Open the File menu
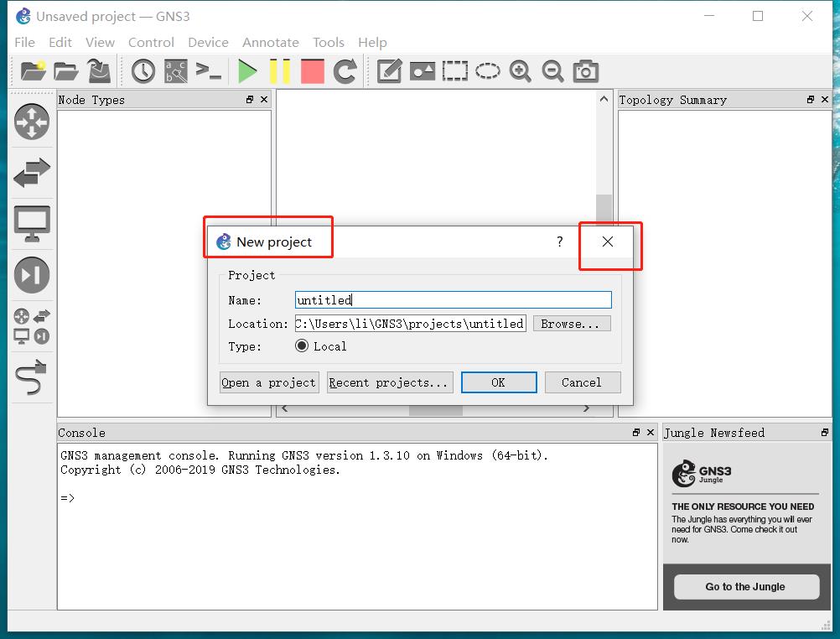The width and height of the screenshot is (840, 639). tap(24, 43)
